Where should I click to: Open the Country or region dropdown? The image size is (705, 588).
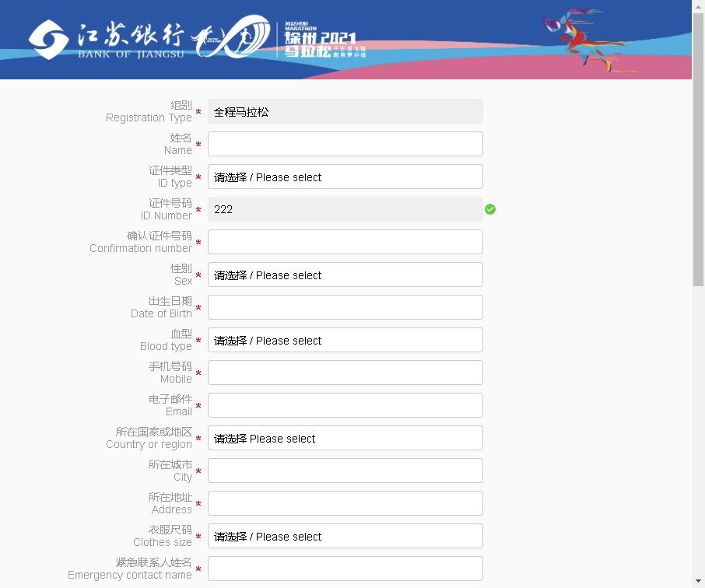(345, 438)
